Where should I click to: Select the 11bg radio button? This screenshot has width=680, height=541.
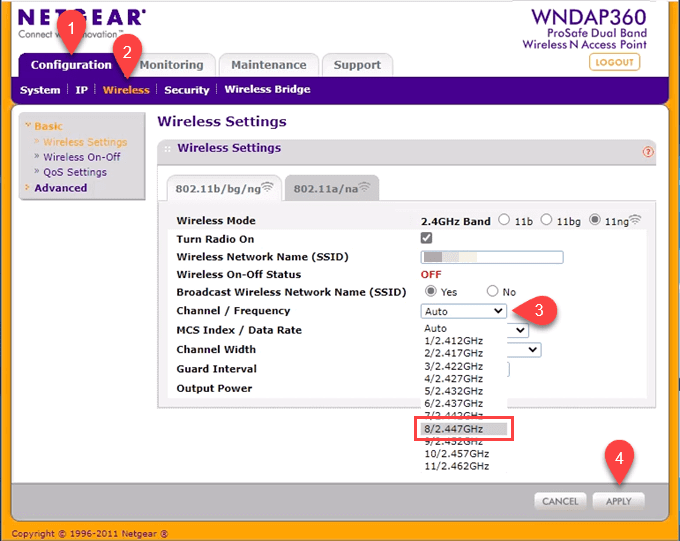click(x=548, y=220)
